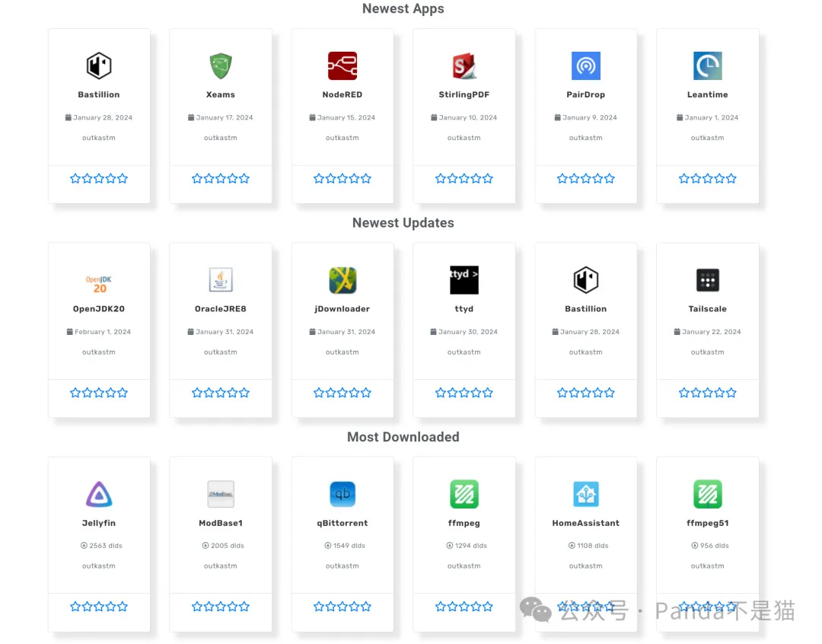Image resolution: width=822 pixels, height=644 pixels.
Task: Open the Jellyfin title link
Action: tap(98, 523)
